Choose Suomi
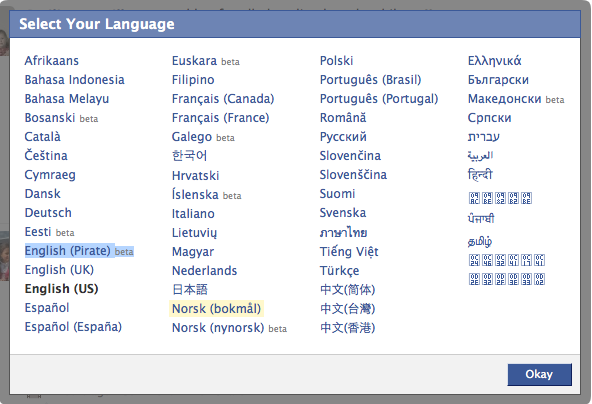592x404 pixels. (x=337, y=193)
